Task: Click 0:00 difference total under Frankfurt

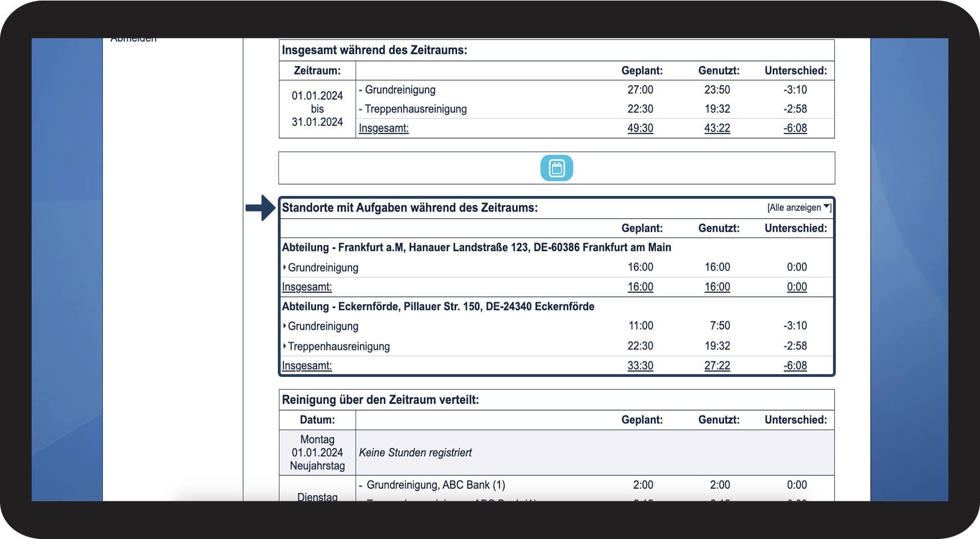Action: click(797, 287)
